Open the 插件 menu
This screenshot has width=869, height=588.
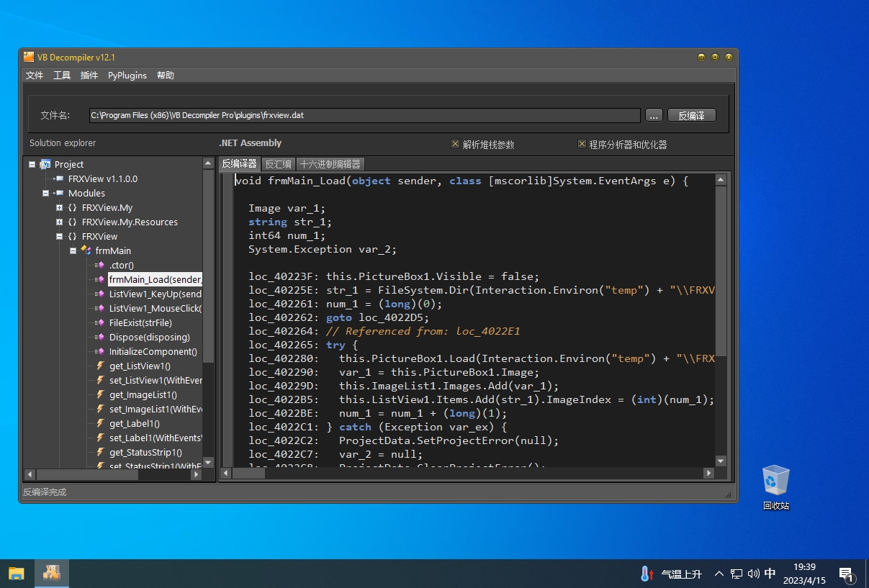89,75
